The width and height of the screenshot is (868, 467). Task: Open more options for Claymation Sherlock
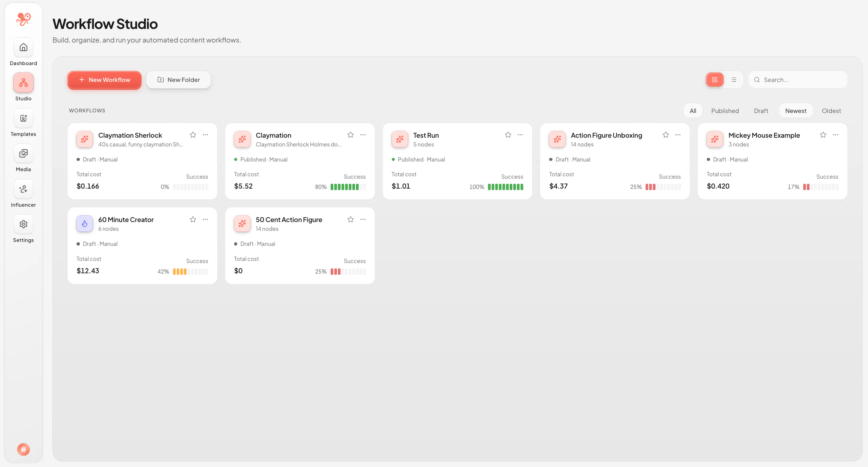205,135
